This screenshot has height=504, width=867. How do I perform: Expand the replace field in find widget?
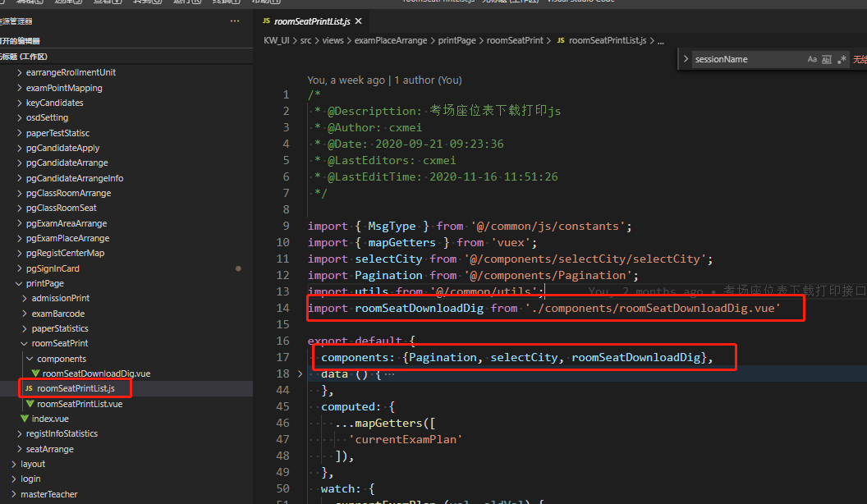tap(686, 59)
